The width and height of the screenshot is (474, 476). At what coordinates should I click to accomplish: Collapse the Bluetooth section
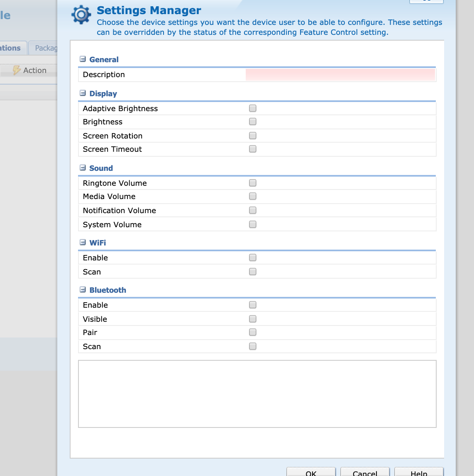83,290
